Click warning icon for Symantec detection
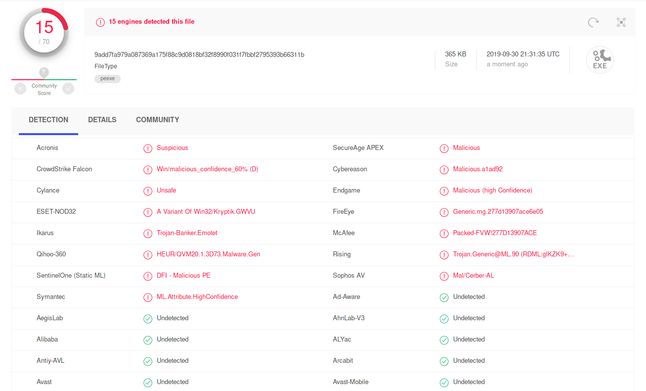 pos(147,297)
